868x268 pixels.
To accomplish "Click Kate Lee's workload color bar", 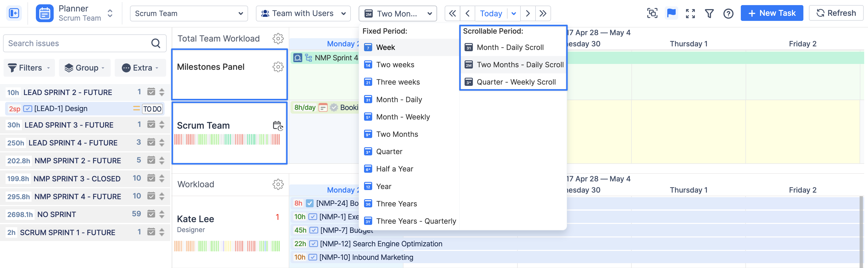I will (227, 246).
